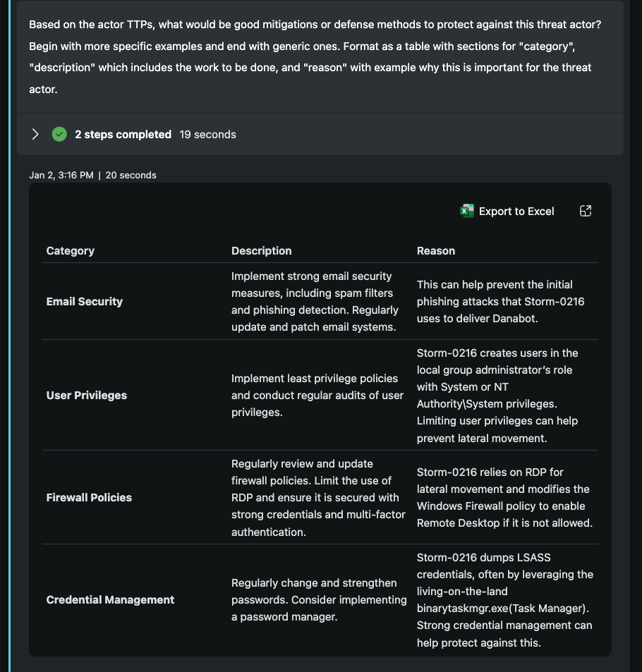Viewport: 642px width, 672px height.
Task: Click the Credential Management row label
Action: pyautogui.click(x=110, y=599)
